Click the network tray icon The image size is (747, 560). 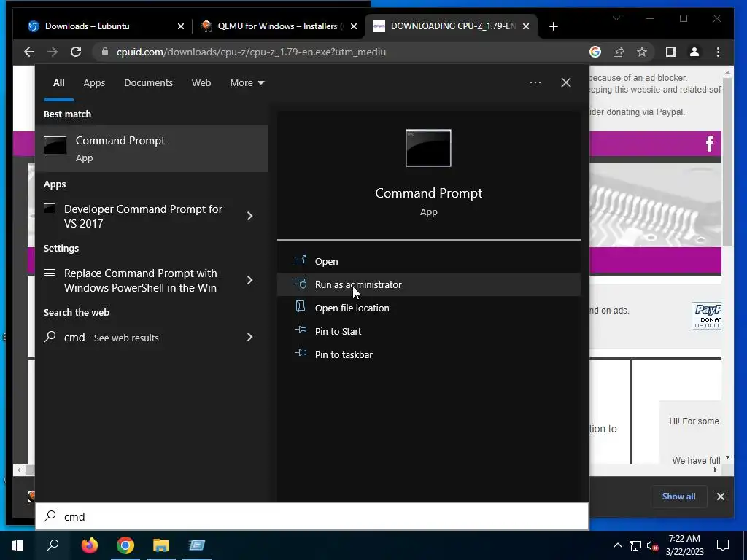coord(635,545)
